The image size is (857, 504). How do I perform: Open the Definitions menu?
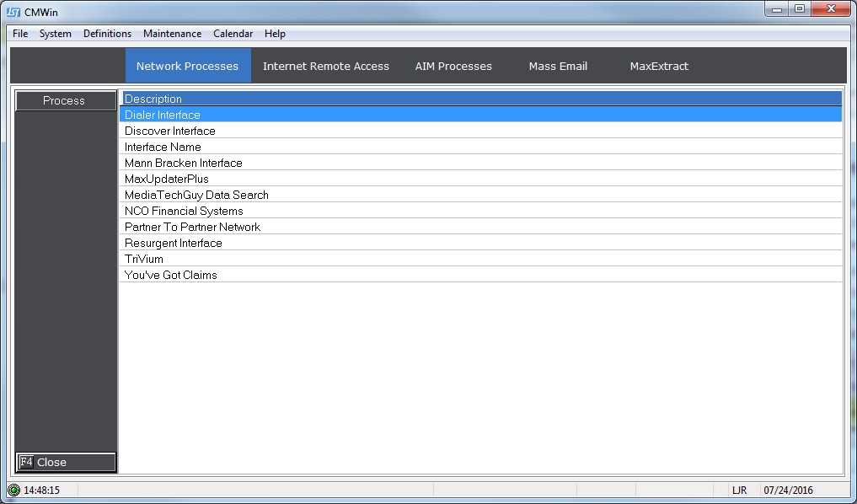(107, 34)
